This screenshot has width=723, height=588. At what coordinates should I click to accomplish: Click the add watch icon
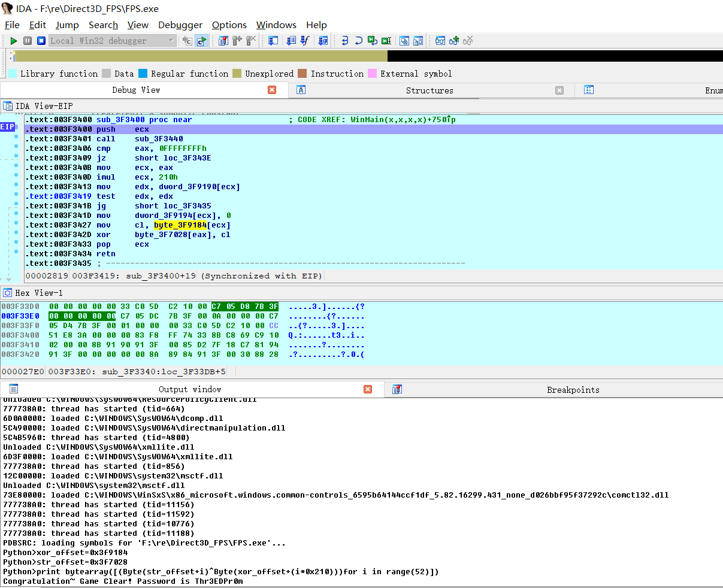pyautogui.click(x=454, y=41)
